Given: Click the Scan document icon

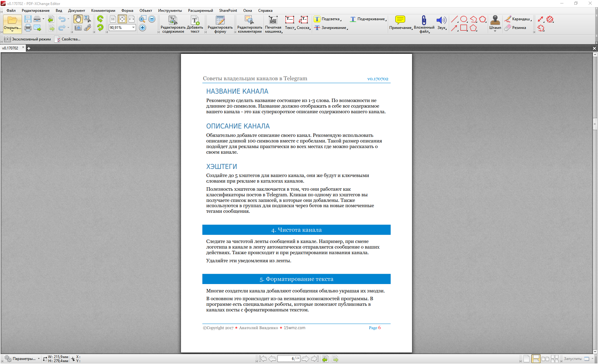Looking at the screenshot, I should coord(37,19).
